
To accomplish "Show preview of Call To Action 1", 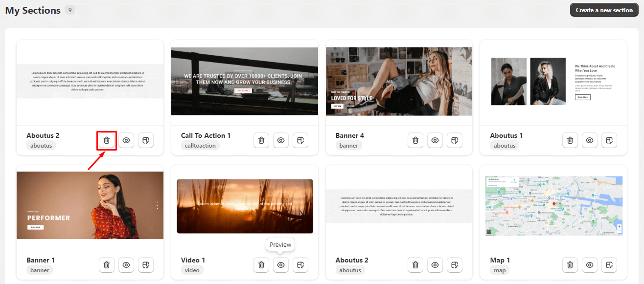I will [281, 140].
